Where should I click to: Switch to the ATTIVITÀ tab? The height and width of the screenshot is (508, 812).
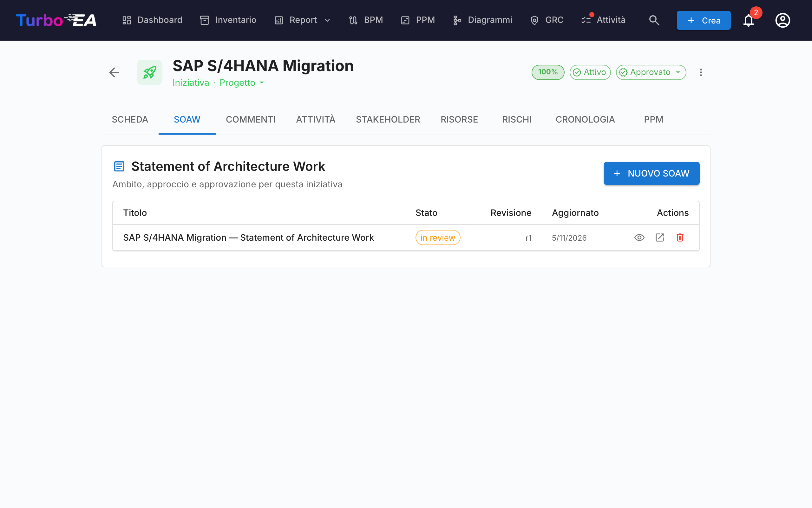point(316,120)
